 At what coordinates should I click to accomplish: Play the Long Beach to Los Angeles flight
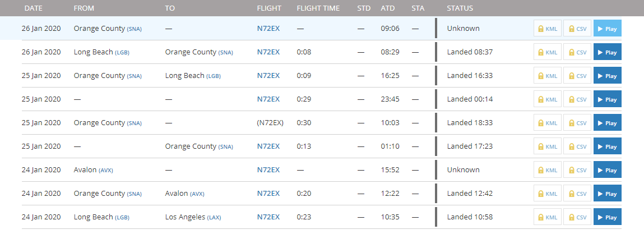click(607, 217)
